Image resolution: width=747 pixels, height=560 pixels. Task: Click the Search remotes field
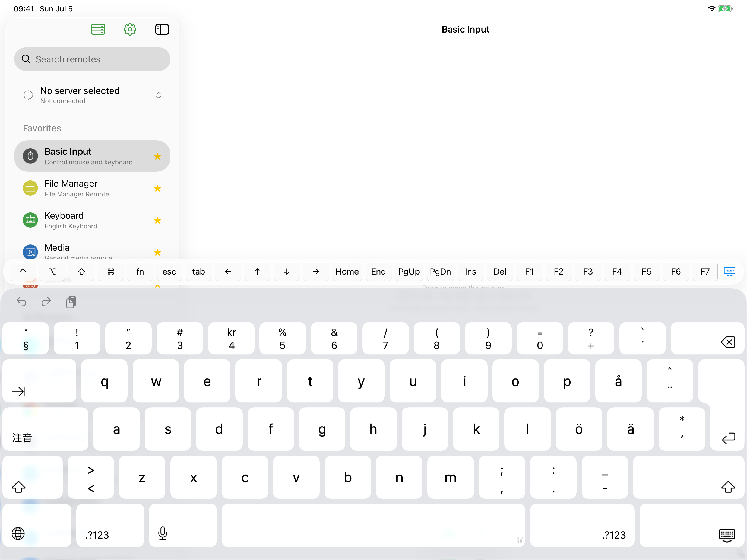point(92,59)
